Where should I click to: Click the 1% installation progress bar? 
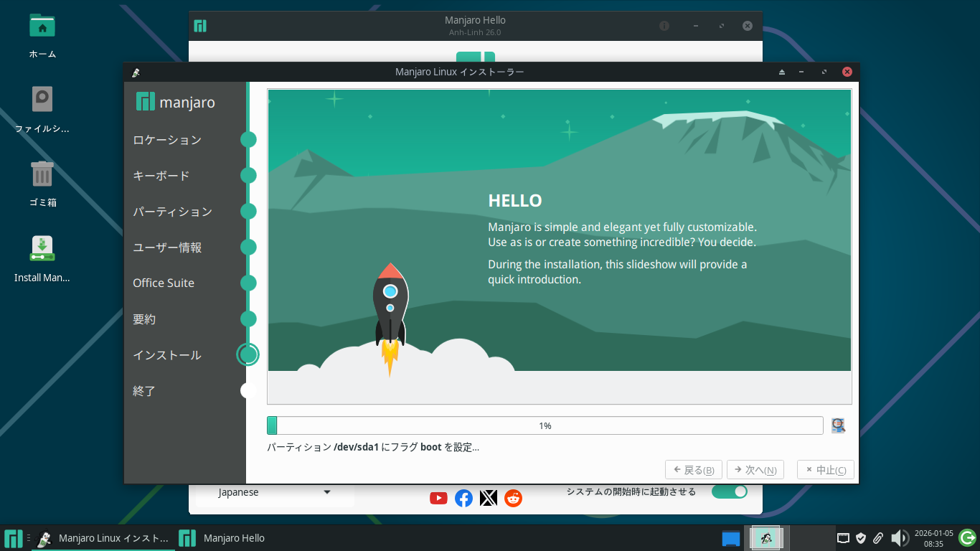(545, 425)
